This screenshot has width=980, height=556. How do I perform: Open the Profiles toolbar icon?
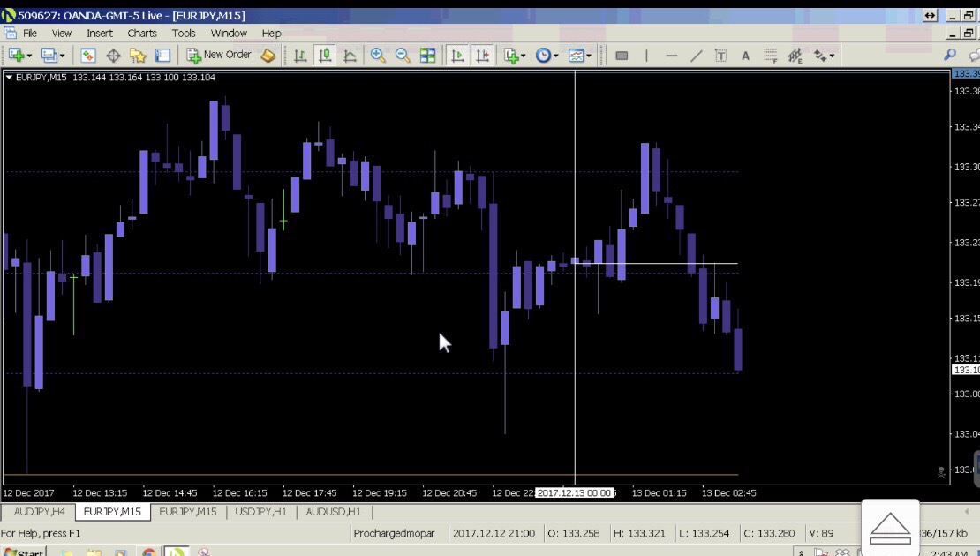click(49, 56)
